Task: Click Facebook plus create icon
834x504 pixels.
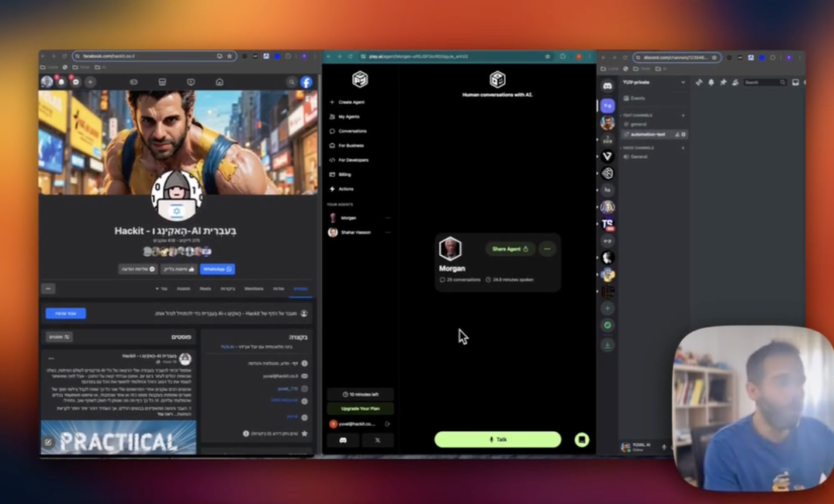Action: 91,82
